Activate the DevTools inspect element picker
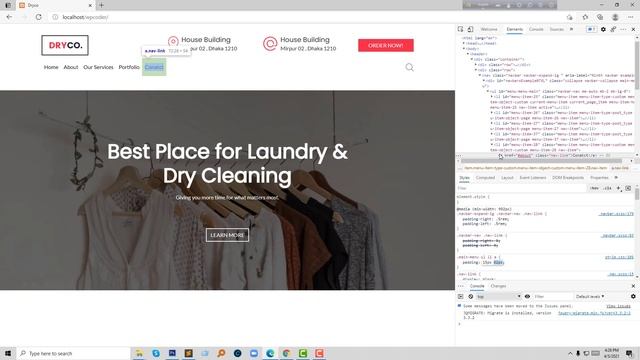 tap(460, 29)
